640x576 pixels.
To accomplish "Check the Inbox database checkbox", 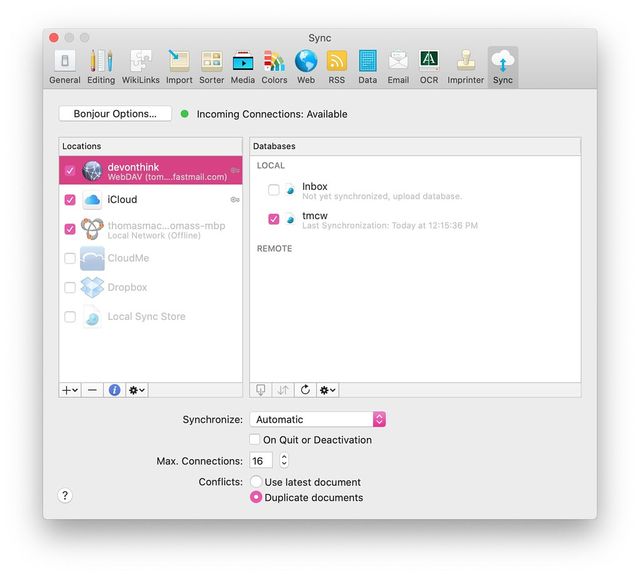I will point(273,189).
